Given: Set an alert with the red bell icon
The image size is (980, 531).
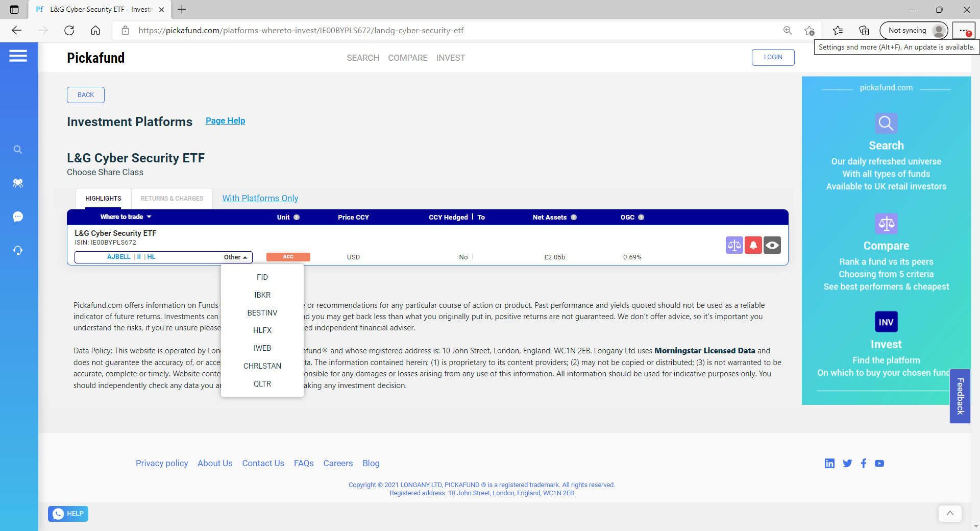Looking at the screenshot, I should 753,245.
